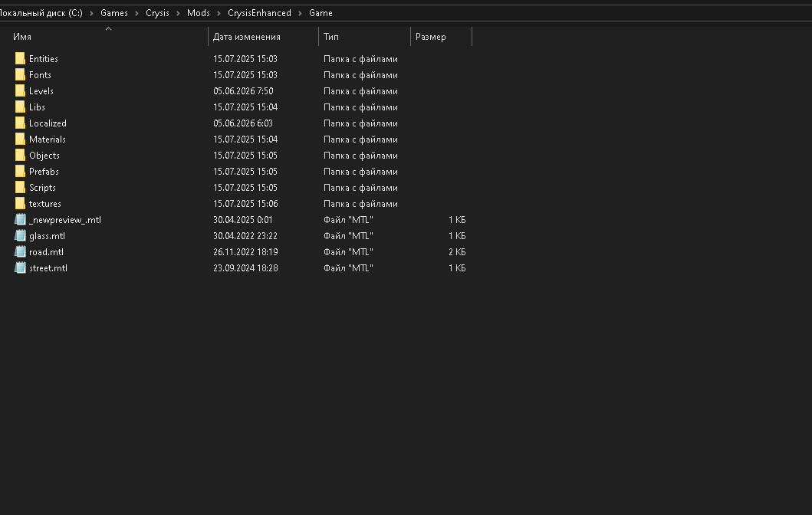Click the Fonts folder icon
Screen dimensions: 812x515
pyautogui.click(x=20, y=74)
